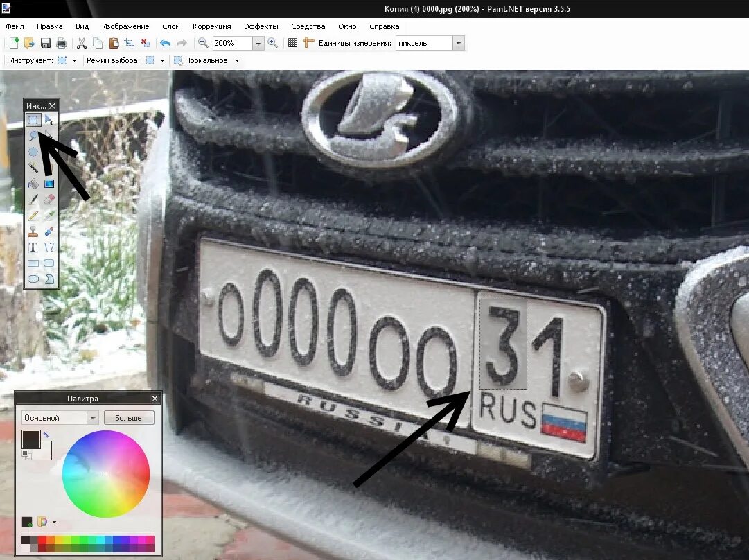
Task: Pick the Color Picker eyedropper tool
Action: tap(49, 216)
